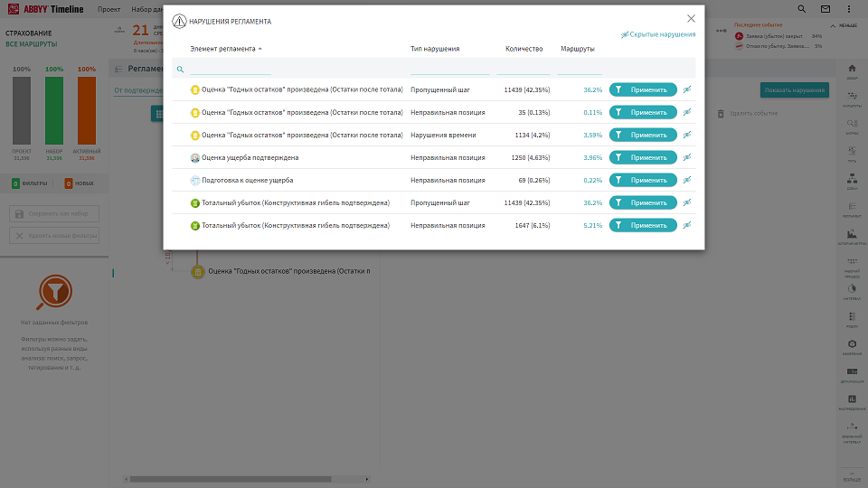Open the Маршруты view in the sidebar

pos(852,99)
